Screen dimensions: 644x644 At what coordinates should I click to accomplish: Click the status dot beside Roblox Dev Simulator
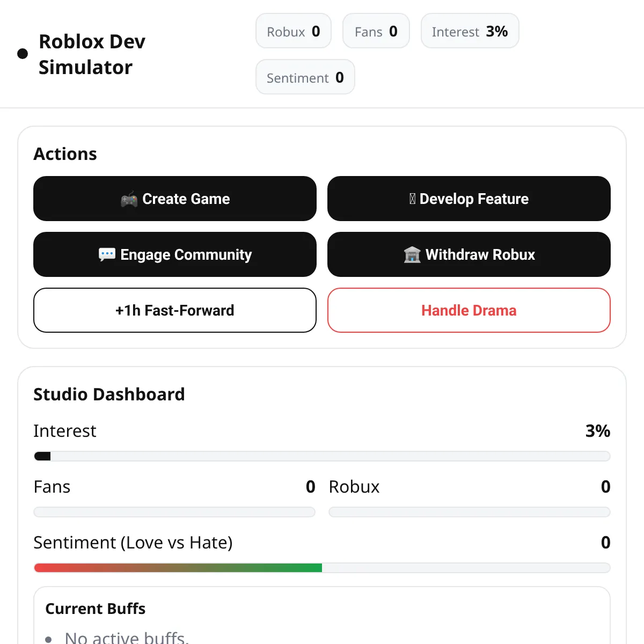tap(22, 53)
